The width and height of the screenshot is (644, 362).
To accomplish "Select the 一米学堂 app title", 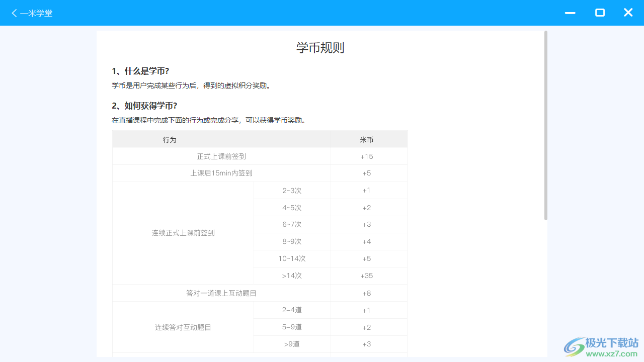I will point(36,13).
